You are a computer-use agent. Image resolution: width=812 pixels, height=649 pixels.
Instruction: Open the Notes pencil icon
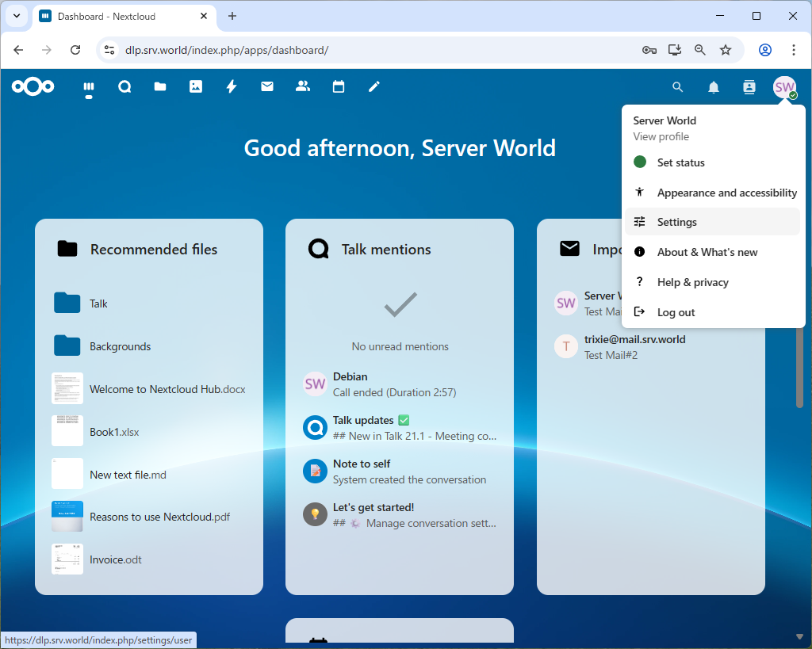pos(374,87)
